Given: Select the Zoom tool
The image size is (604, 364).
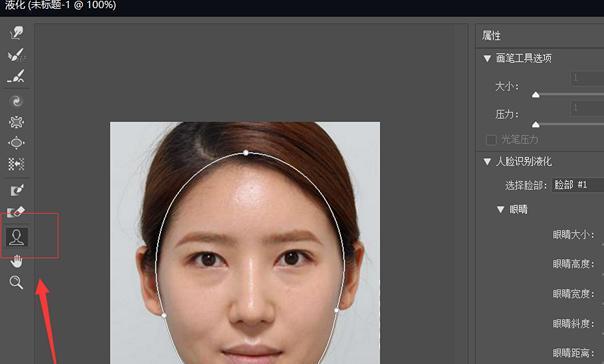Looking at the screenshot, I should 16,282.
